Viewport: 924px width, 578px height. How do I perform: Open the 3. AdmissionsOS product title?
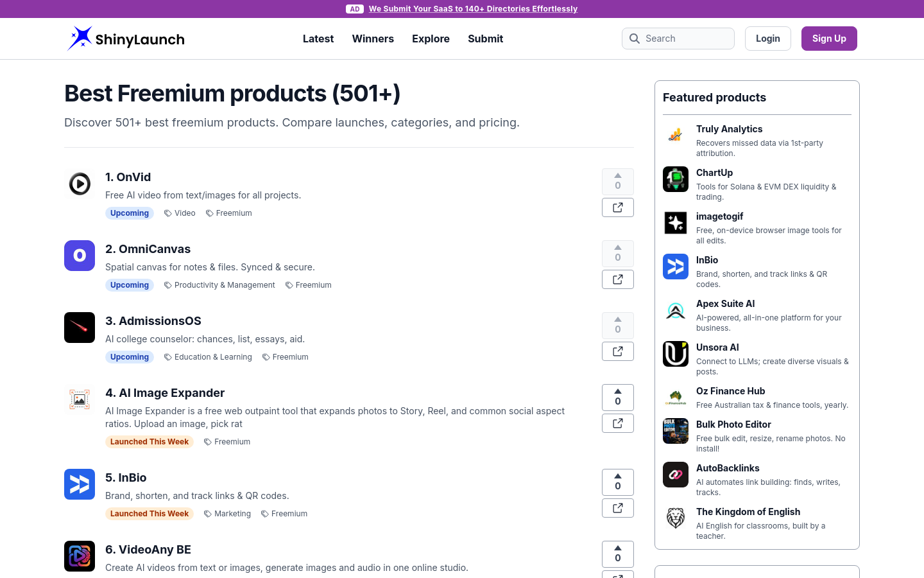[153, 321]
